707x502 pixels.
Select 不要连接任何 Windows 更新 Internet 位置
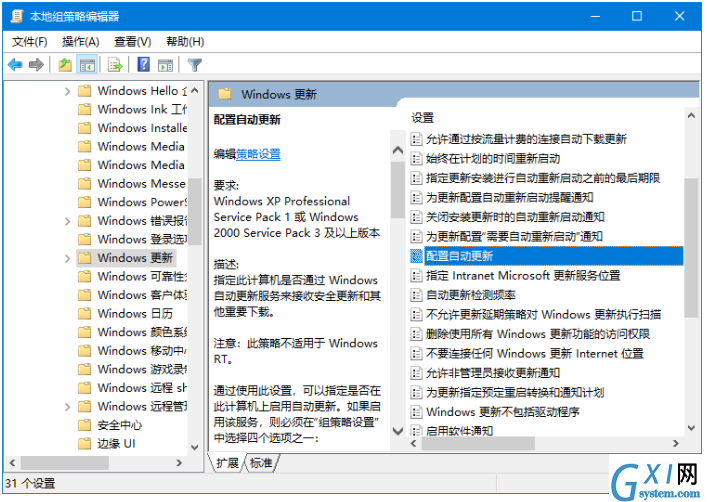[535, 353]
